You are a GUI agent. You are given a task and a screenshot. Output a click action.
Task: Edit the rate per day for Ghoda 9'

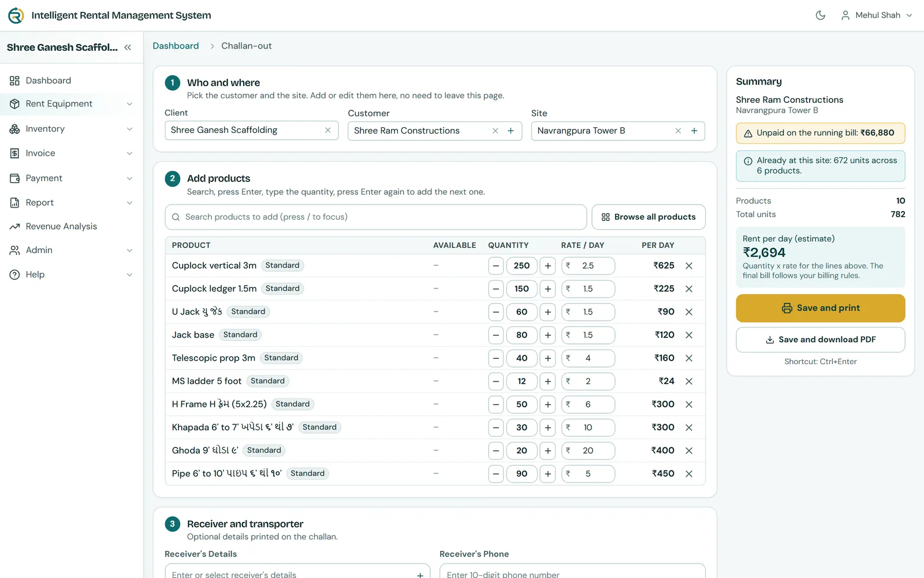click(x=588, y=451)
